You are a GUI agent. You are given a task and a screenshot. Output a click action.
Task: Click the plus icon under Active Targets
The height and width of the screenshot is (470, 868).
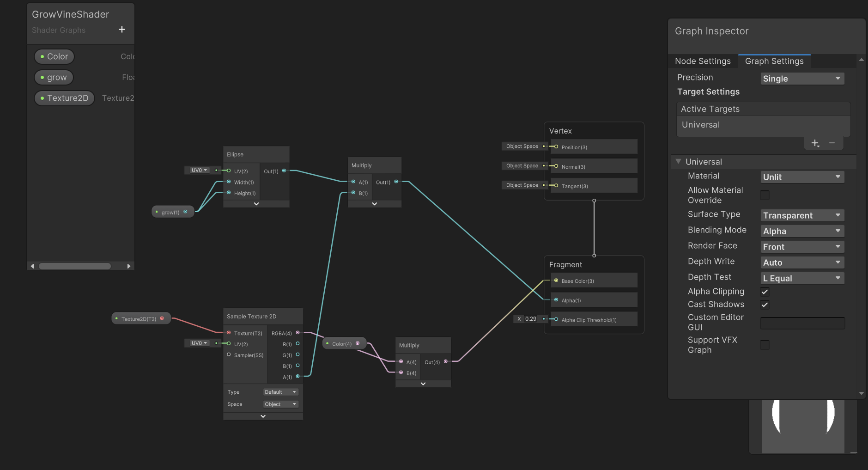[815, 143]
